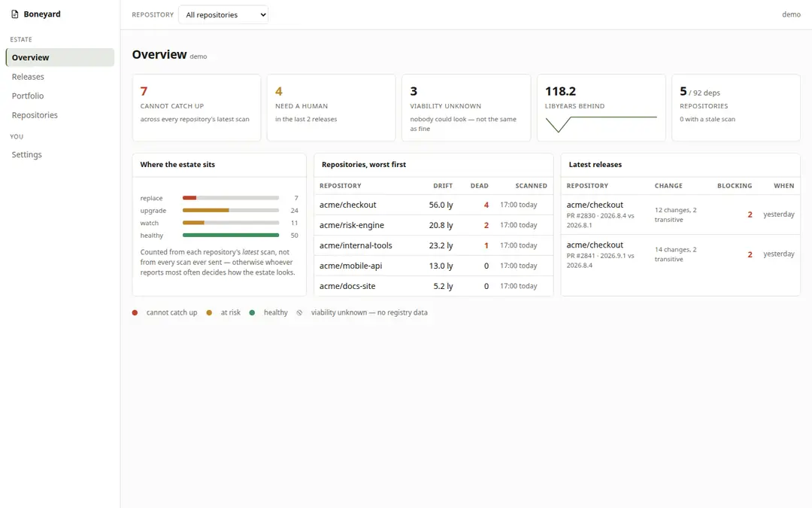Click the red cannot catch up legend dot
Viewport: 812px width, 508px height.
[135, 312]
